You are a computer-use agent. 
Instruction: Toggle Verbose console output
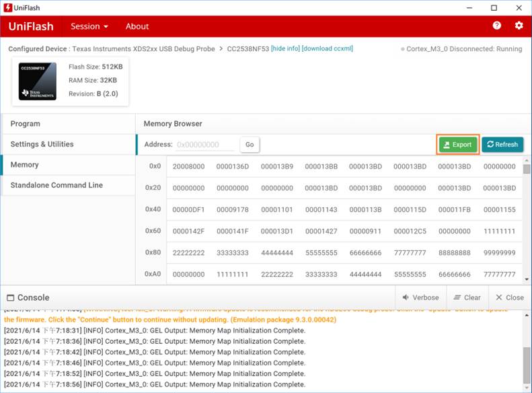pyautogui.click(x=420, y=297)
